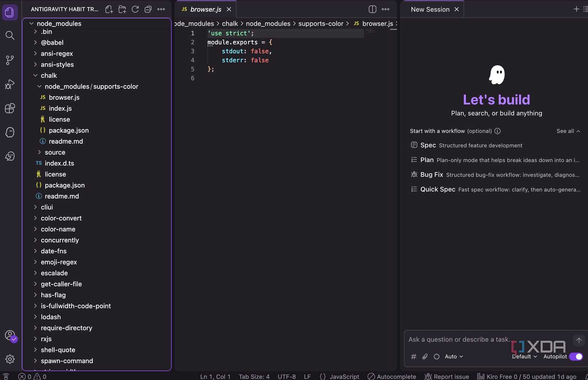Collapse workflows using See all
This screenshot has height=380, width=588.
(568, 131)
